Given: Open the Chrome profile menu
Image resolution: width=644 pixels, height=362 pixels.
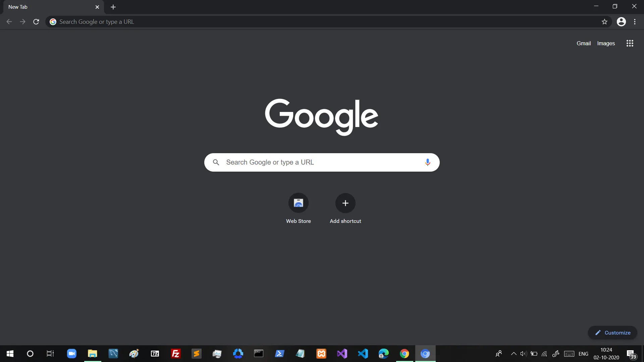Looking at the screenshot, I should pyautogui.click(x=622, y=21).
